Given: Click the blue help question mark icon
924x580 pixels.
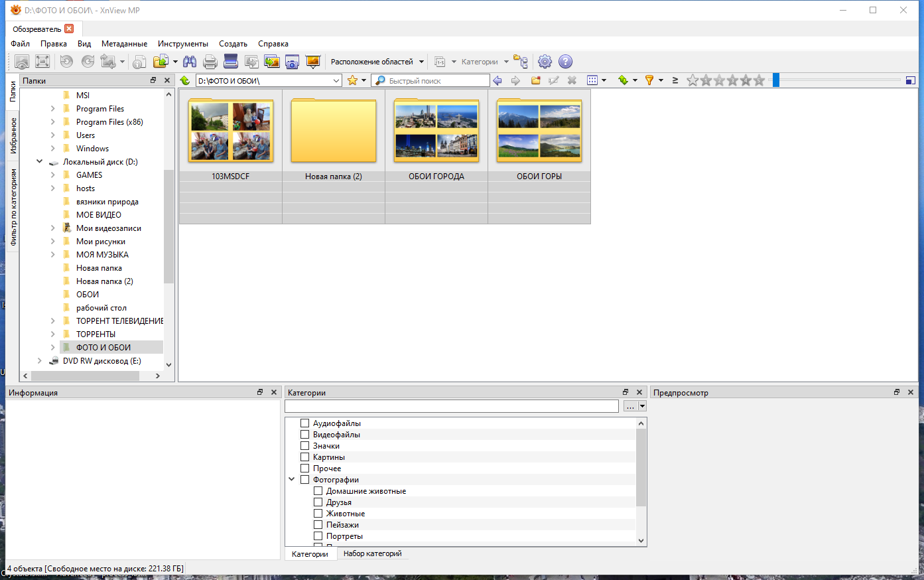Looking at the screenshot, I should coord(565,62).
